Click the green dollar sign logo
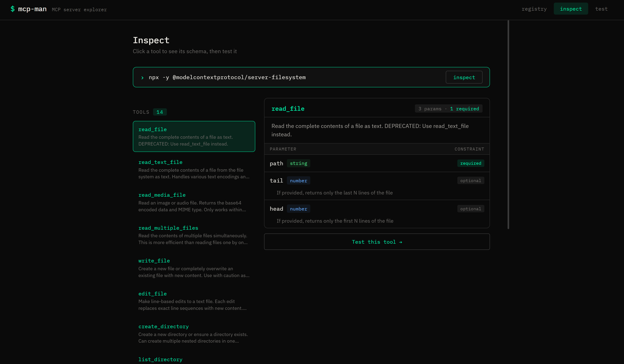This screenshot has height=364, width=624. (12, 9)
